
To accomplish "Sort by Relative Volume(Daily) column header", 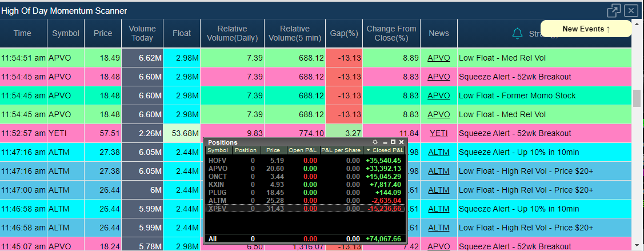I will point(233,33).
